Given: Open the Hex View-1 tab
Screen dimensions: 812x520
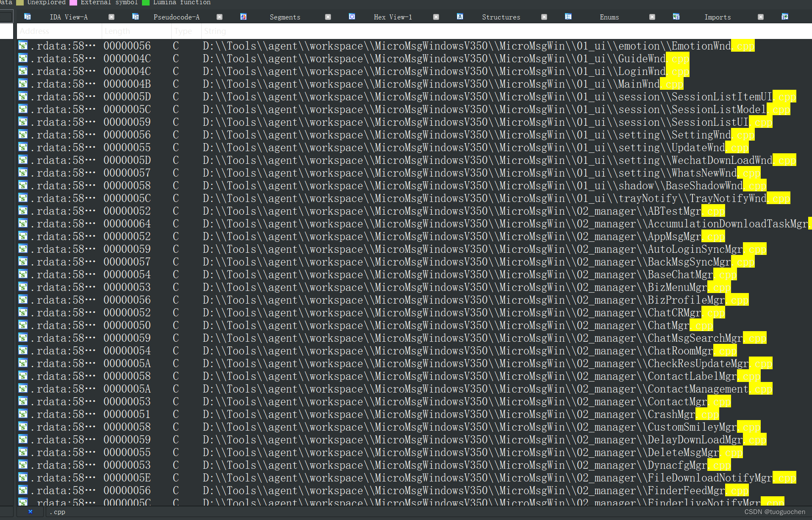Looking at the screenshot, I should (393, 17).
